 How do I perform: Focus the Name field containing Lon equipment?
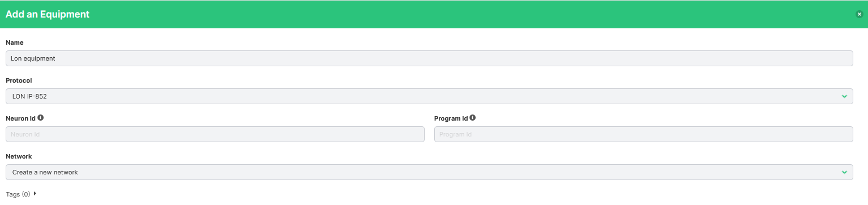(x=429, y=58)
